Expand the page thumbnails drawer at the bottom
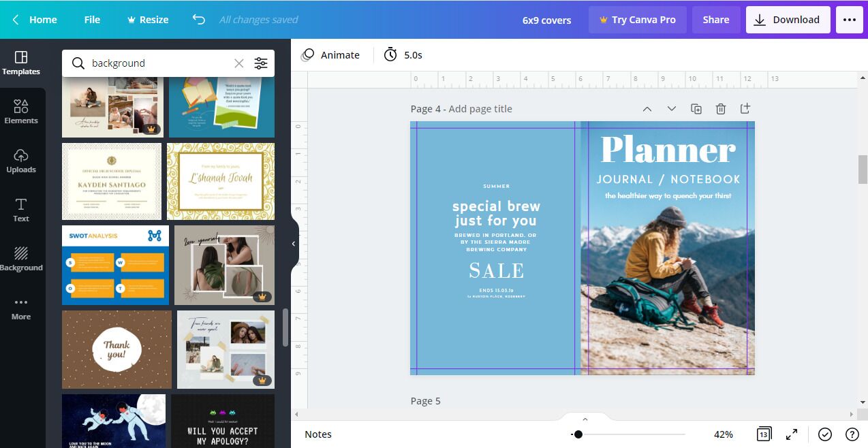 (585, 419)
